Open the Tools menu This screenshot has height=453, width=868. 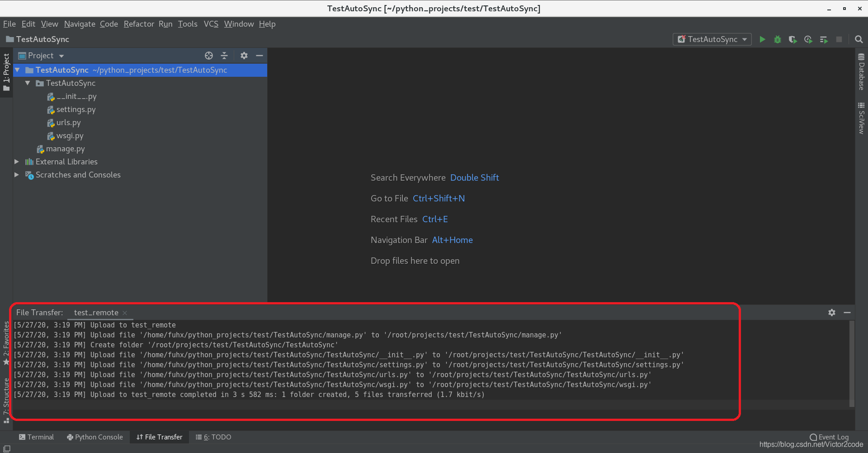(x=188, y=24)
